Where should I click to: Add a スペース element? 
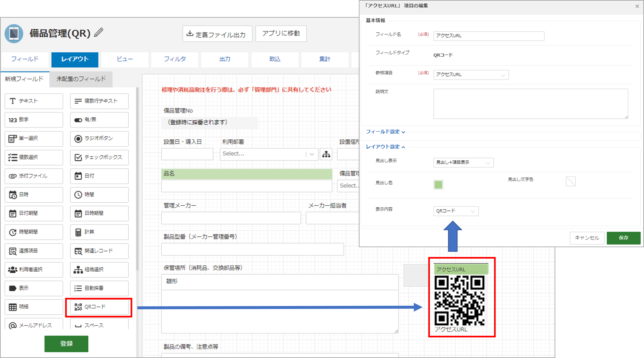coord(99,324)
